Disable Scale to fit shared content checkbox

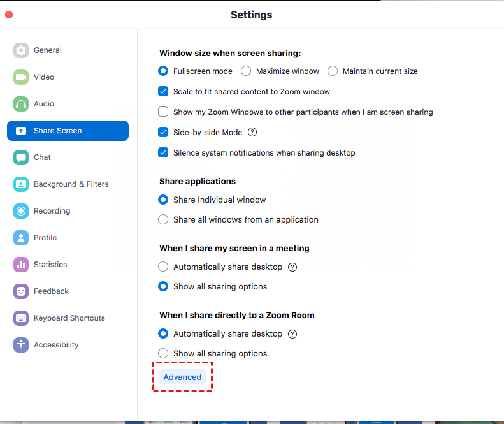coord(163,92)
